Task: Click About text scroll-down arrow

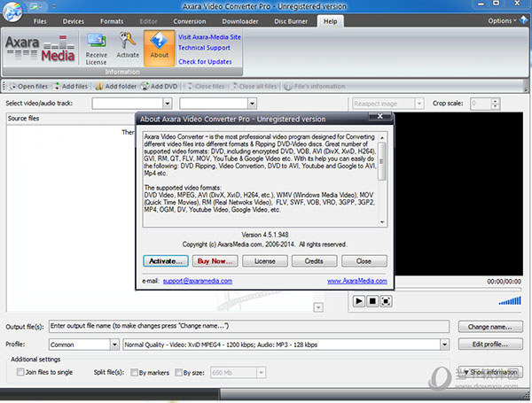Action: pos(382,222)
